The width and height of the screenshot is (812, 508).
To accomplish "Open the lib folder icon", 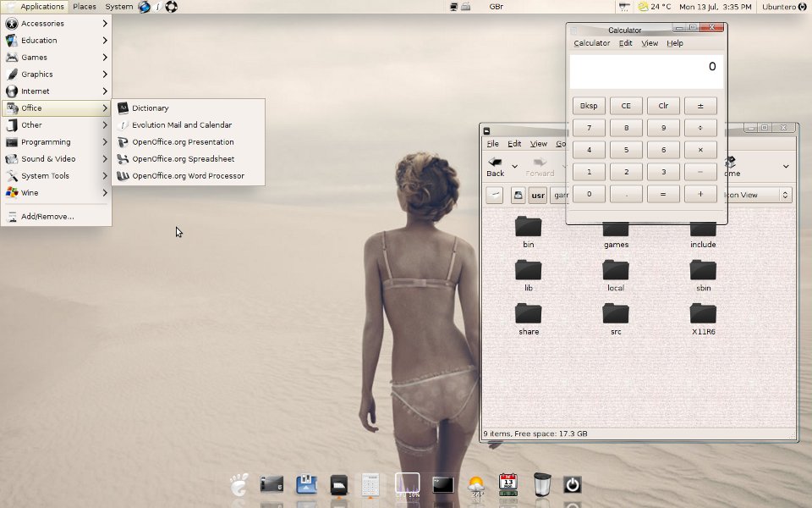I will [x=528, y=271].
